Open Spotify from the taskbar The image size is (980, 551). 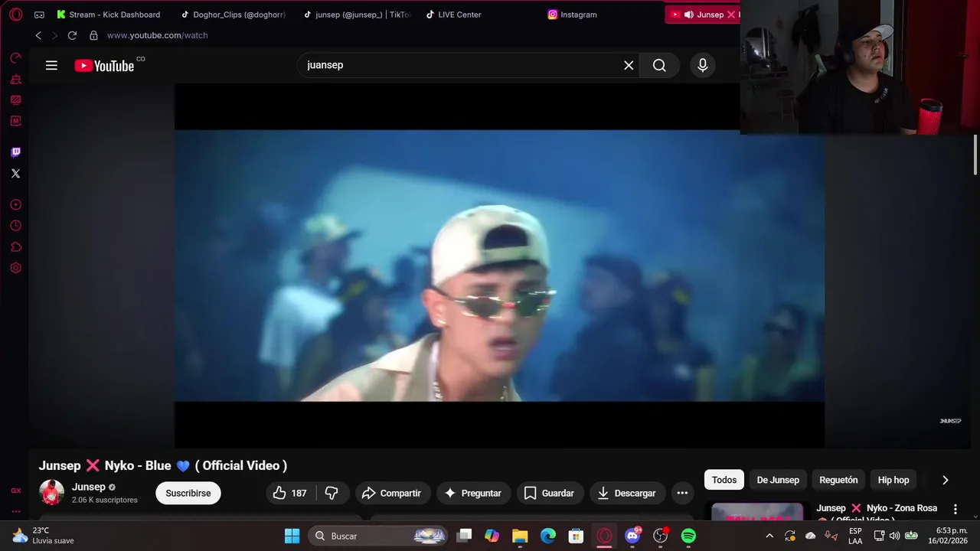688,536
